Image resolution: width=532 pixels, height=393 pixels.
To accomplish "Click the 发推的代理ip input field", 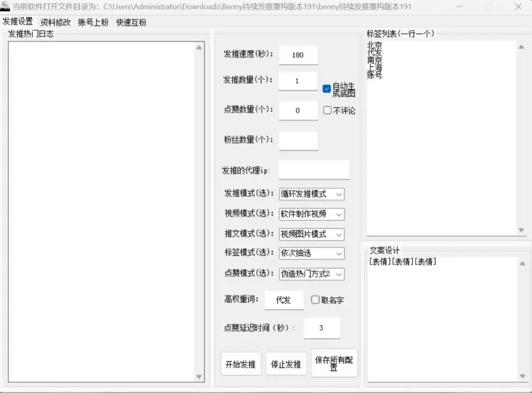I will 314,170.
